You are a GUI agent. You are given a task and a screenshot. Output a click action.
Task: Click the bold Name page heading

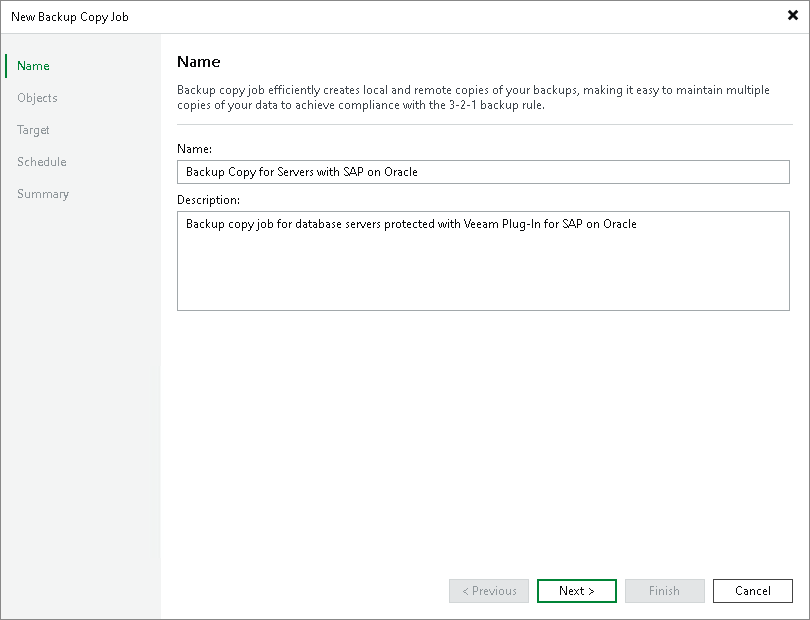[x=198, y=62]
